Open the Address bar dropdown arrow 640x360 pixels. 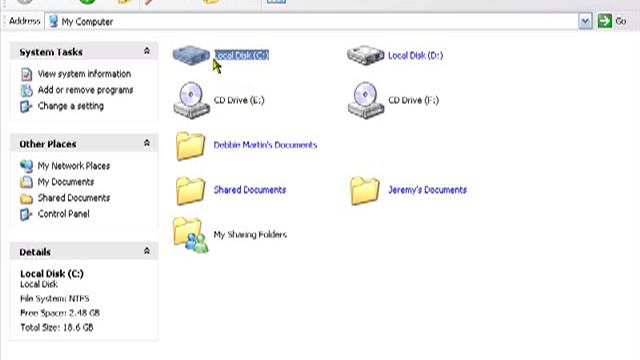[585, 21]
